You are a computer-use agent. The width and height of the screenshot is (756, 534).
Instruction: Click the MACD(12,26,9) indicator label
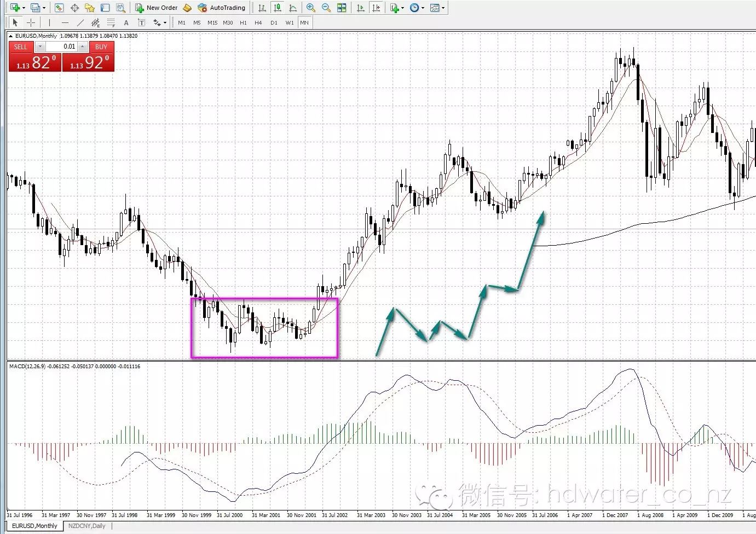click(x=27, y=367)
